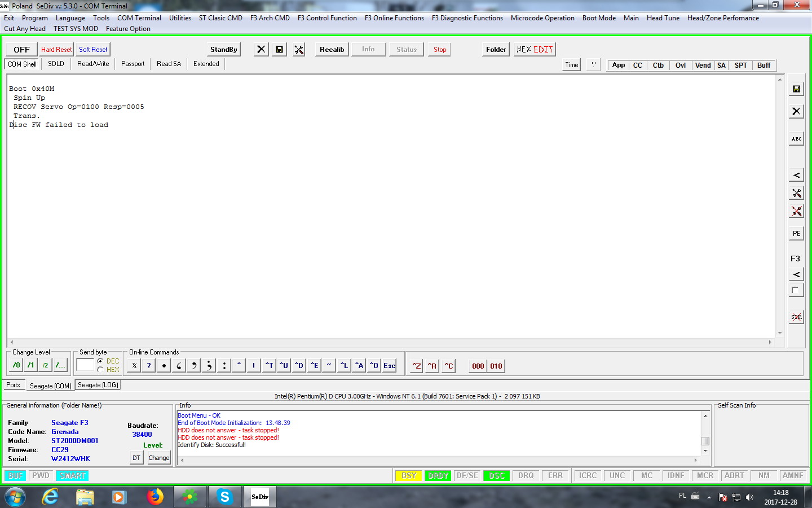The image size is (812, 508).
Task: Click the < arrow under F3 label
Action: click(x=796, y=274)
